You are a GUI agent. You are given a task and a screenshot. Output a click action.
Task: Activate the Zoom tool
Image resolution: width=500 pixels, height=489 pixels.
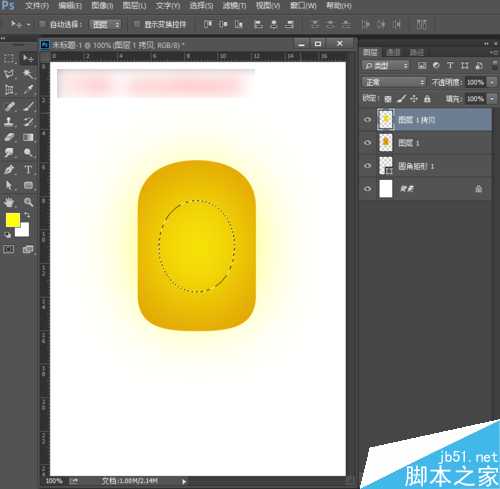click(x=28, y=202)
